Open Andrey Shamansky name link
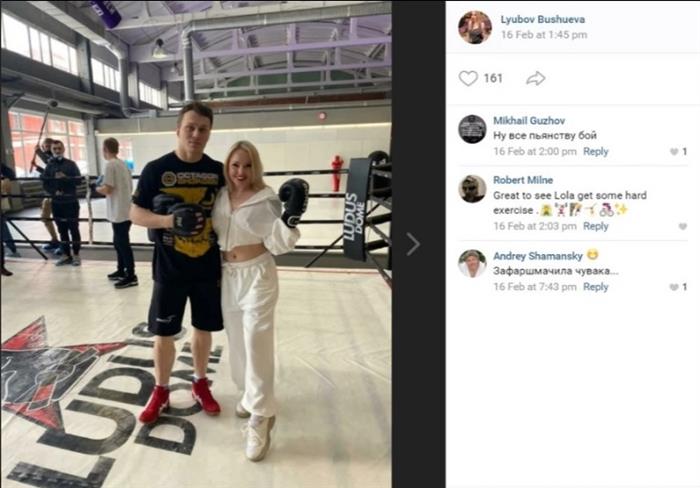Viewport: 700px width, 488px height. (x=538, y=256)
